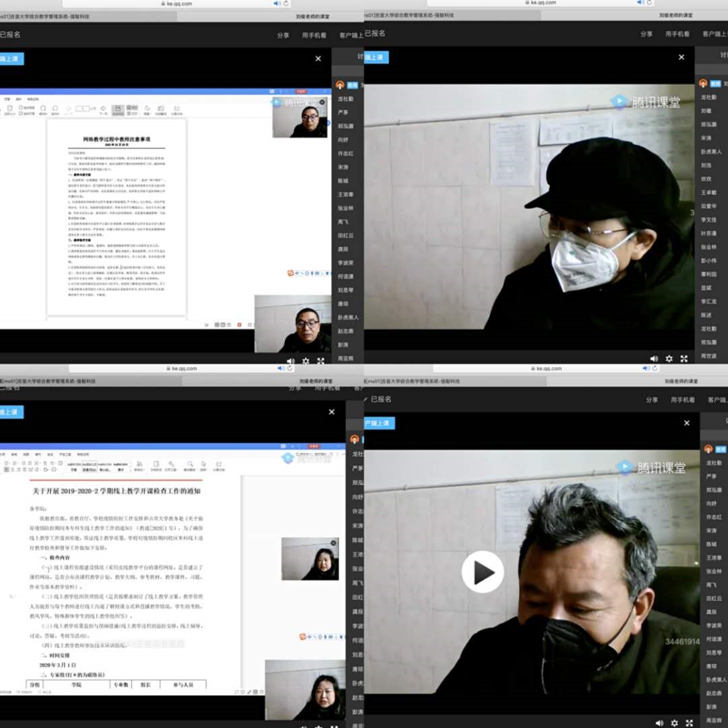Image resolution: width=728 pixels, height=728 pixels.
Task: Open player settings gear in top-right panel
Action: tap(669, 359)
